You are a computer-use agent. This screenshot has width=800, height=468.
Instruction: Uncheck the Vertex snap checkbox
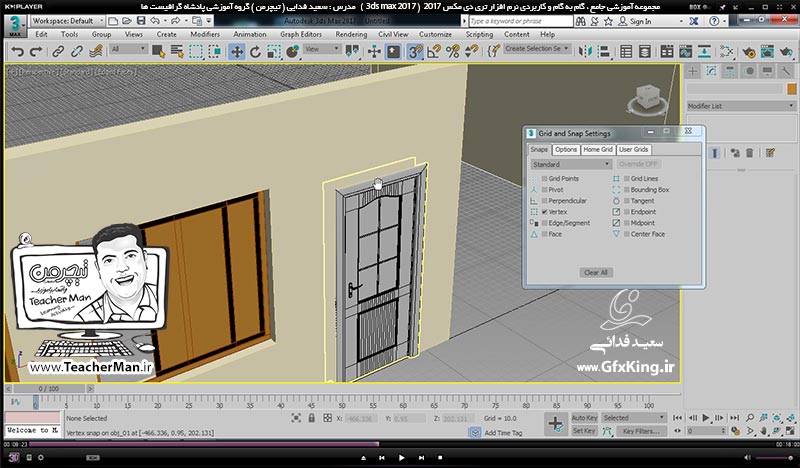pos(544,212)
